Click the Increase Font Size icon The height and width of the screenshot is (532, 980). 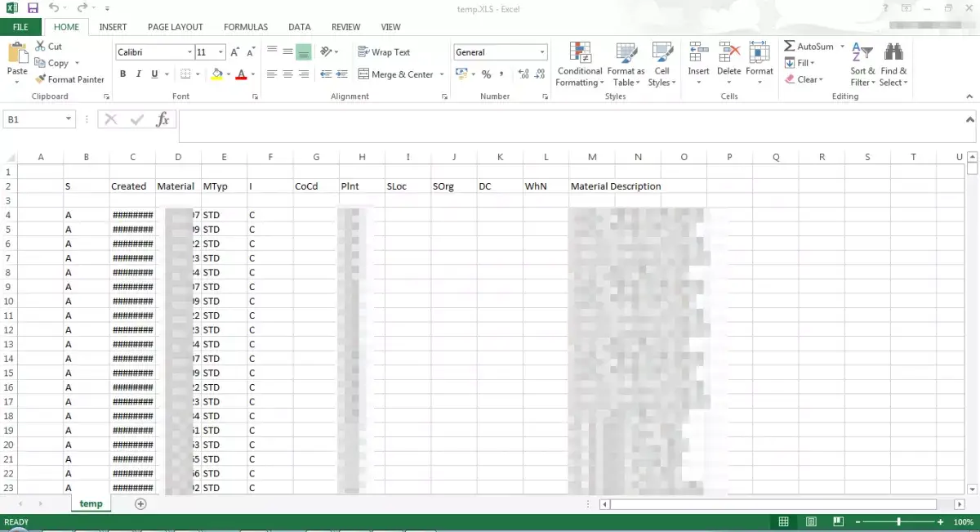[235, 52]
